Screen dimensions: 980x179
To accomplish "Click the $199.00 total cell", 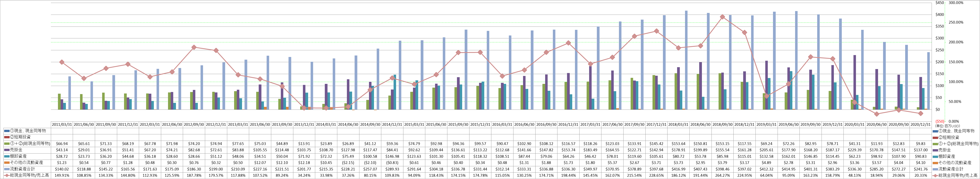I will [x=216, y=169].
